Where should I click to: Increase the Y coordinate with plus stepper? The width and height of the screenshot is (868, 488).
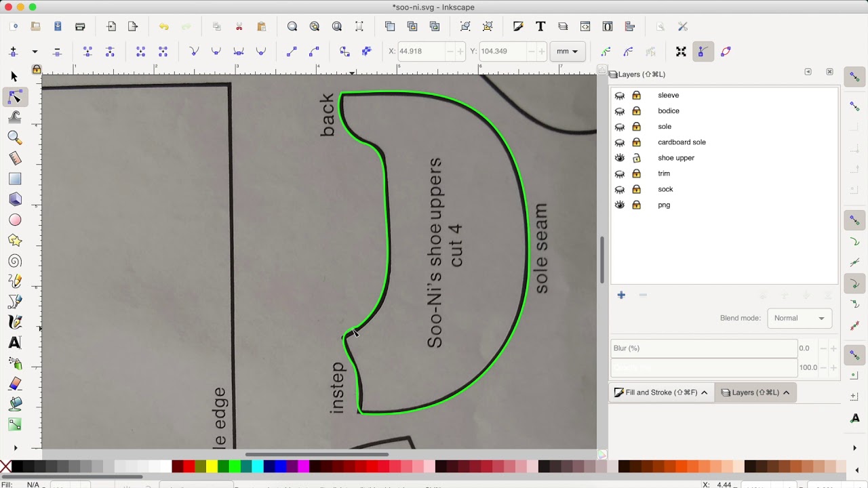point(541,52)
